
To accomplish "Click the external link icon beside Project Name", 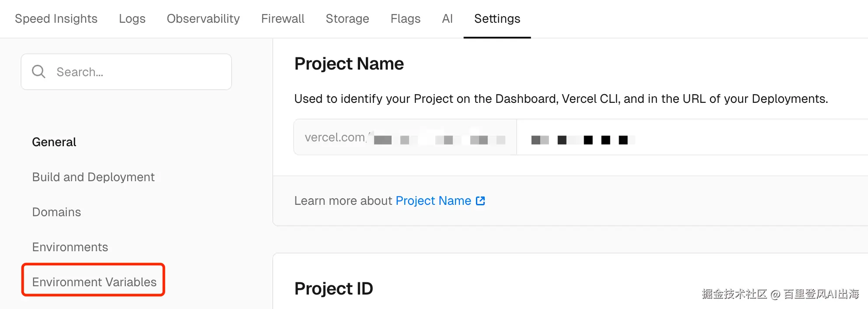I will tap(480, 201).
